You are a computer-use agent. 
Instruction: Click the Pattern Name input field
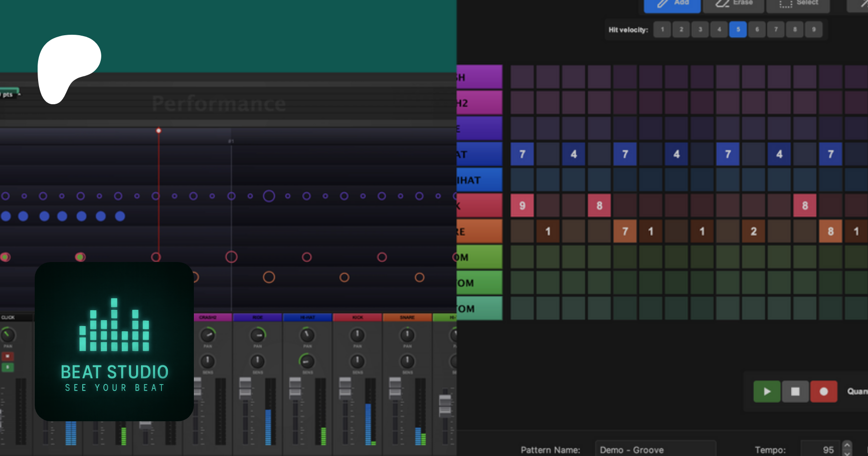click(x=655, y=450)
